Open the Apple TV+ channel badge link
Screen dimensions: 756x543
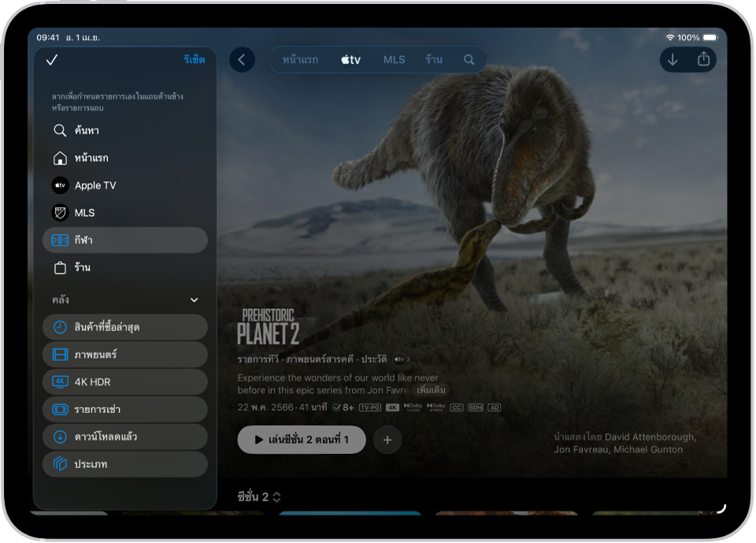(x=402, y=359)
